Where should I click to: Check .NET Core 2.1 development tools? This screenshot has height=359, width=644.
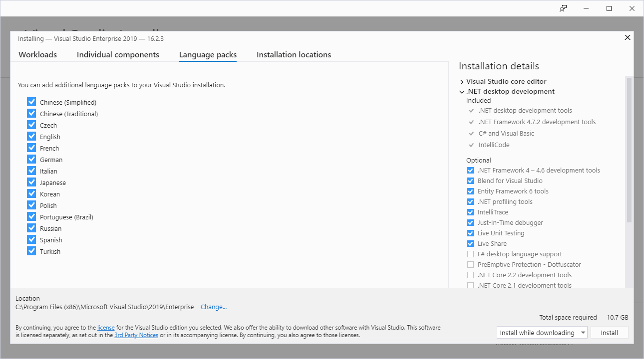point(470,286)
